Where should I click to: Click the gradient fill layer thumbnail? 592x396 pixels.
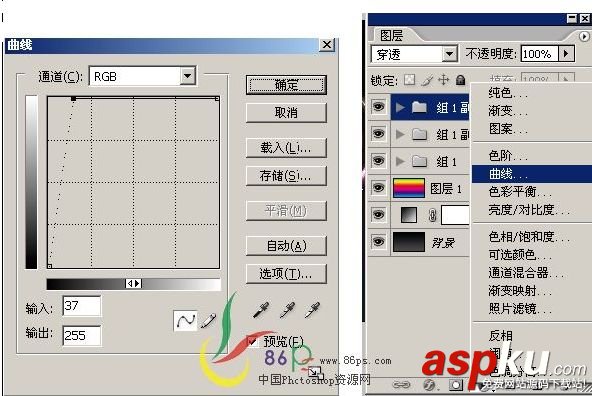pos(409,215)
